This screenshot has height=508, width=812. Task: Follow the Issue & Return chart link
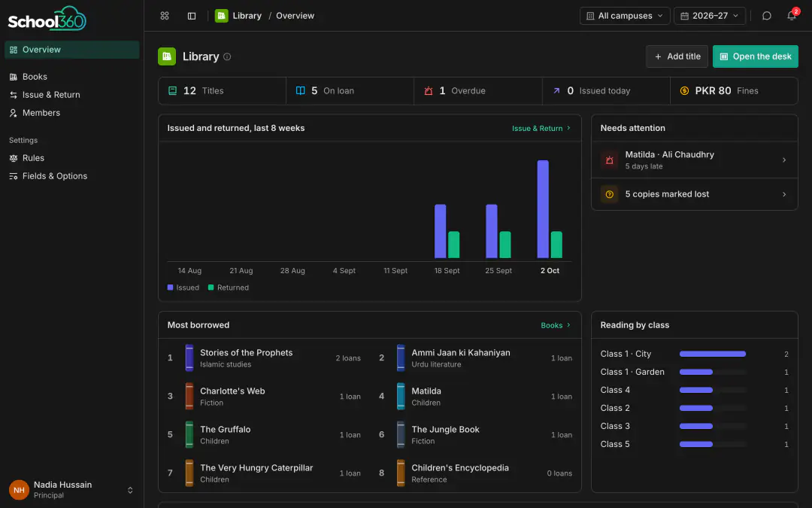(x=541, y=129)
